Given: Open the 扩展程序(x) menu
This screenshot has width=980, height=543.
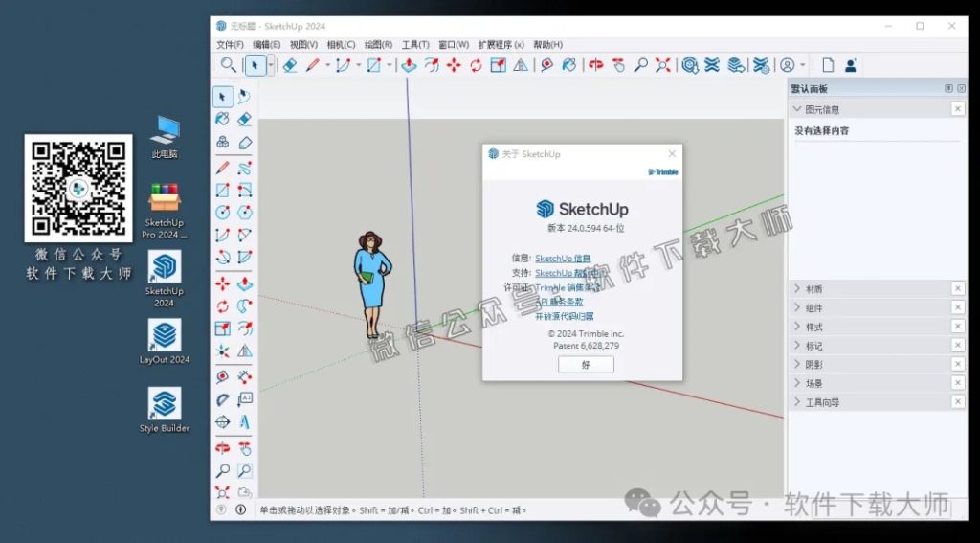Looking at the screenshot, I should pyautogui.click(x=501, y=45).
